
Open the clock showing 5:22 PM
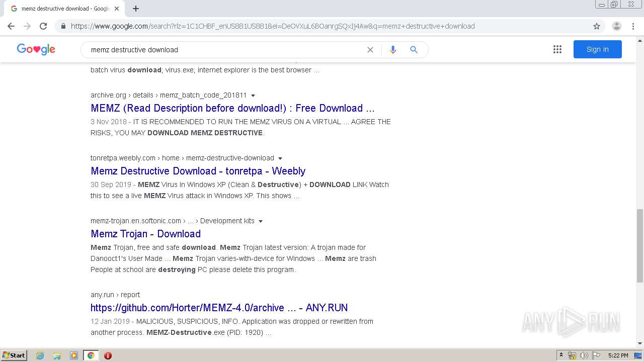click(x=618, y=355)
